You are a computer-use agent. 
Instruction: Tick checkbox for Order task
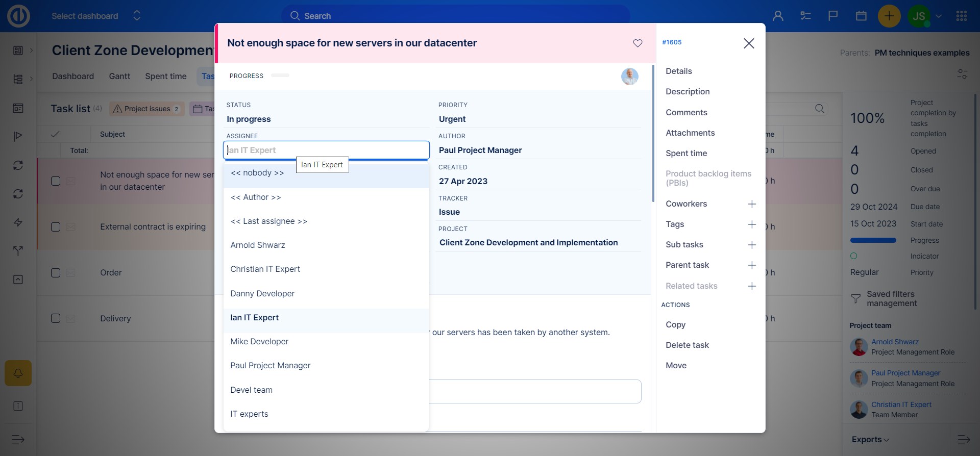click(x=56, y=273)
